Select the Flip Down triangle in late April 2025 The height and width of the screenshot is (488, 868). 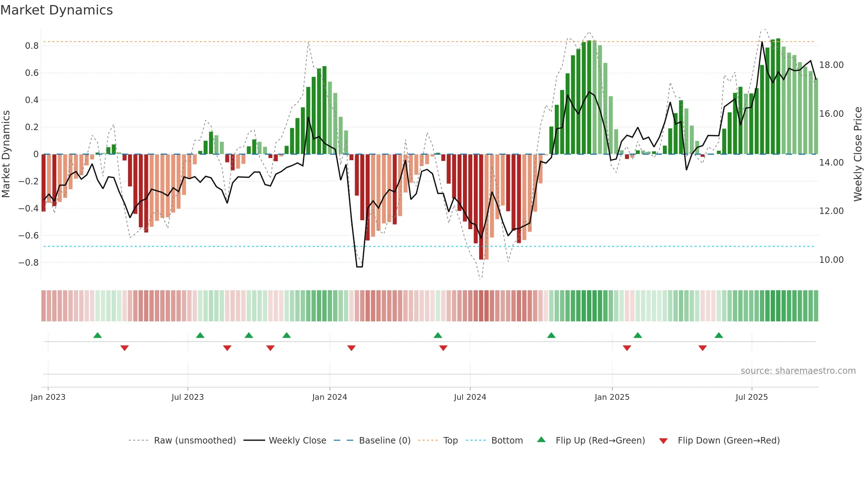[x=703, y=348]
